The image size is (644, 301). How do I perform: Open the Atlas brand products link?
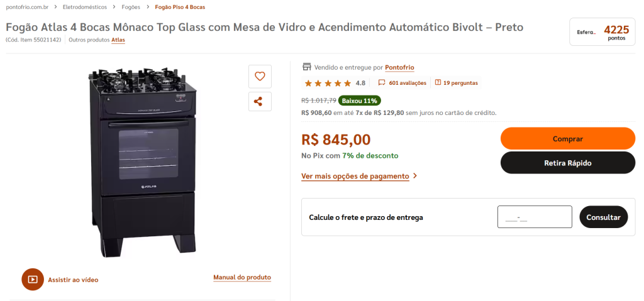(x=118, y=40)
